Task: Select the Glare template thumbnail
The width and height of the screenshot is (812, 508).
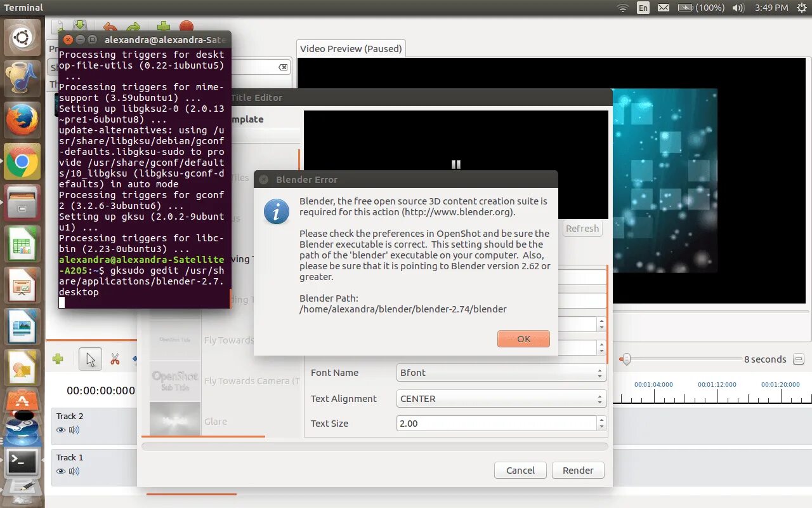Action: click(x=175, y=420)
